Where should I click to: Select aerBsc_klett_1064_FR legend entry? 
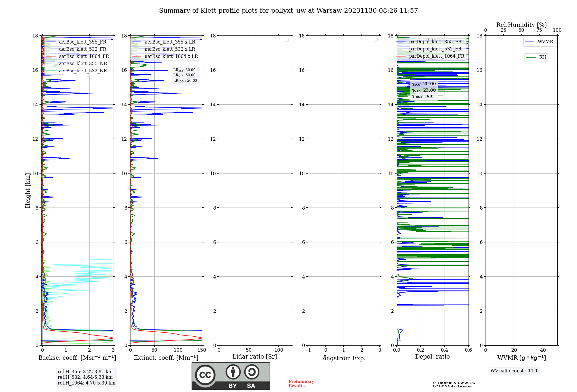coord(84,56)
